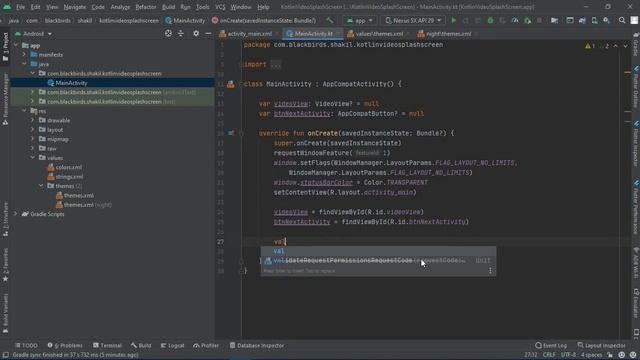Image resolution: width=640 pixels, height=360 pixels.
Task: Open the SDK Manager toolbar icon
Action: click(x=607, y=20)
